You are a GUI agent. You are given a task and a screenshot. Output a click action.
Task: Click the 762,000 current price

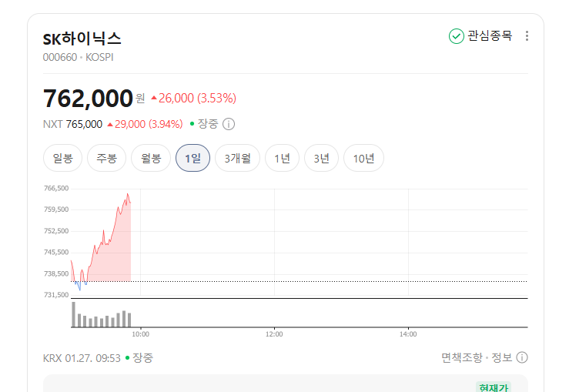(x=89, y=99)
